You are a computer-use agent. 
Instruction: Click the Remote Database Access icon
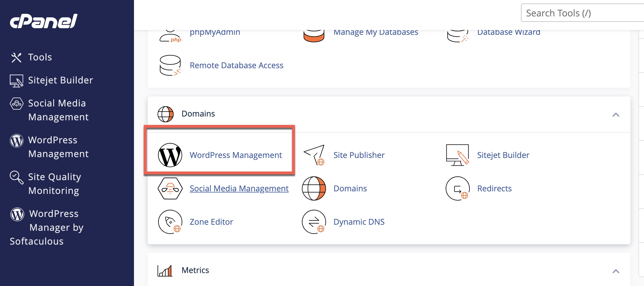(x=170, y=65)
